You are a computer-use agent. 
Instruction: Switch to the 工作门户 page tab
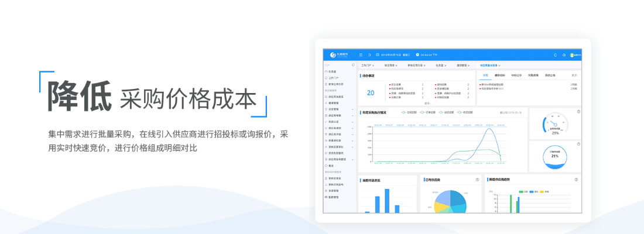[366, 66]
